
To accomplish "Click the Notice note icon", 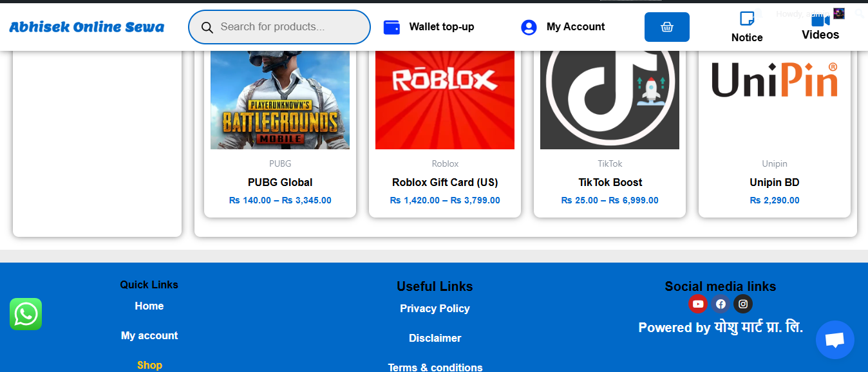I will tap(747, 18).
